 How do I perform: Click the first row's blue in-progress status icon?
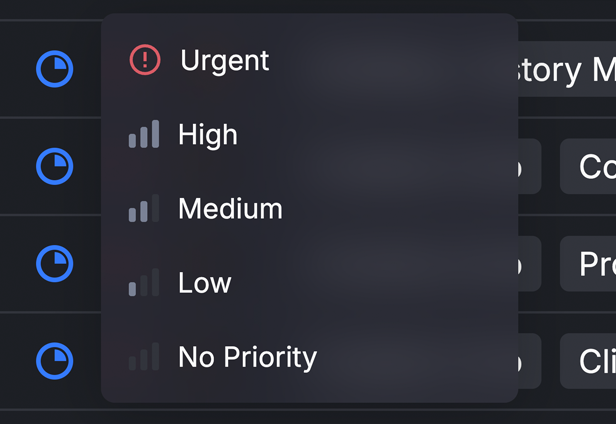55,69
